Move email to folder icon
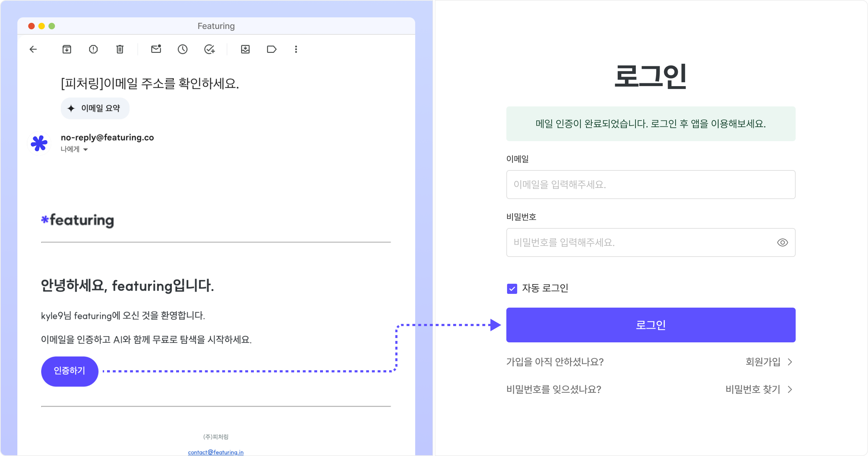868x456 pixels. tap(245, 49)
